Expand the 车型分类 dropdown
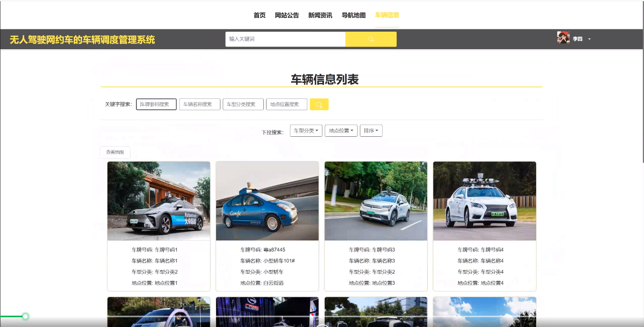The height and width of the screenshot is (327, 644). click(306, 130)
